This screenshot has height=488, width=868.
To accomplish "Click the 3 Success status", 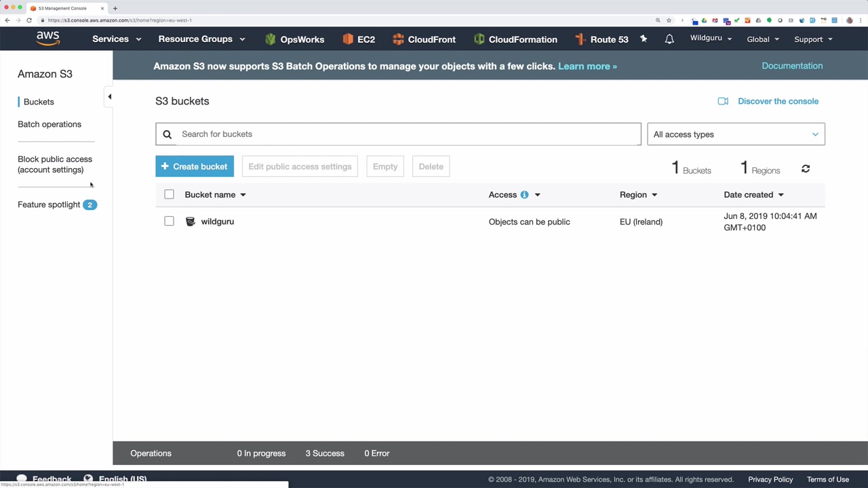I will [325, 453].
